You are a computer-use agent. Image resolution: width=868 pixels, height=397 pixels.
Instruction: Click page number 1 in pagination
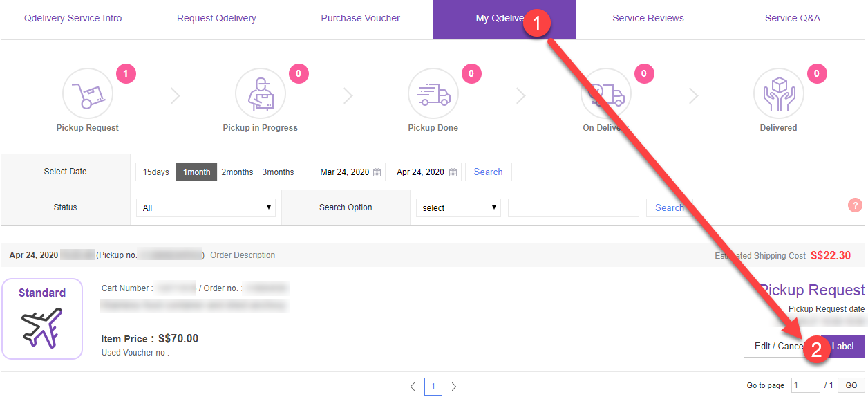433,387
